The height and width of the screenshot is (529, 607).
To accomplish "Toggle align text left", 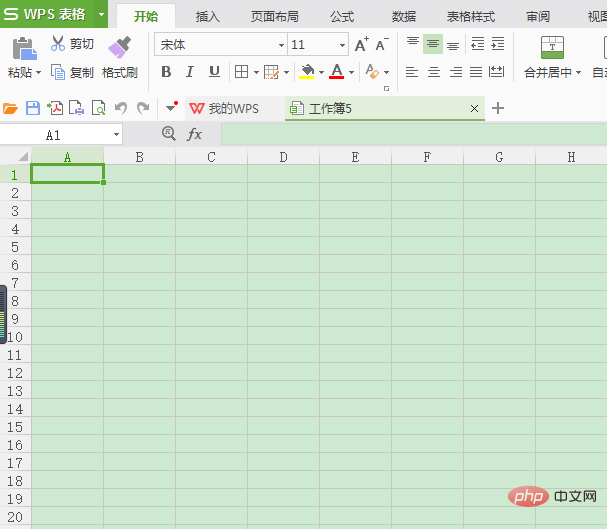I will (412, 72).
